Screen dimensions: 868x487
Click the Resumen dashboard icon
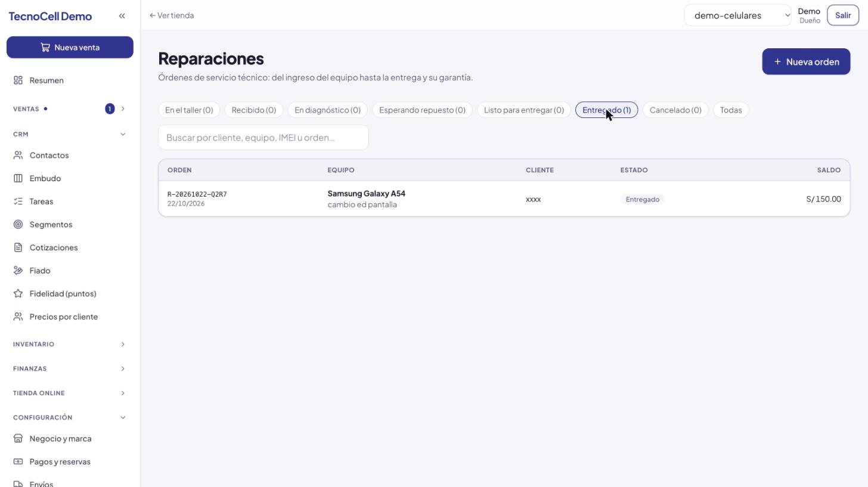tap(18, 80)
